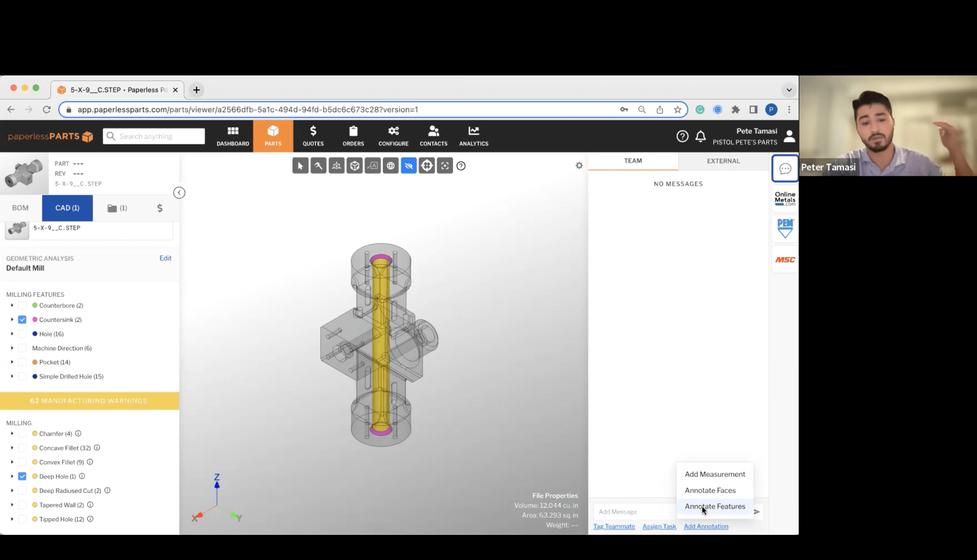Open viewer settings gear icon

point(579,165)
